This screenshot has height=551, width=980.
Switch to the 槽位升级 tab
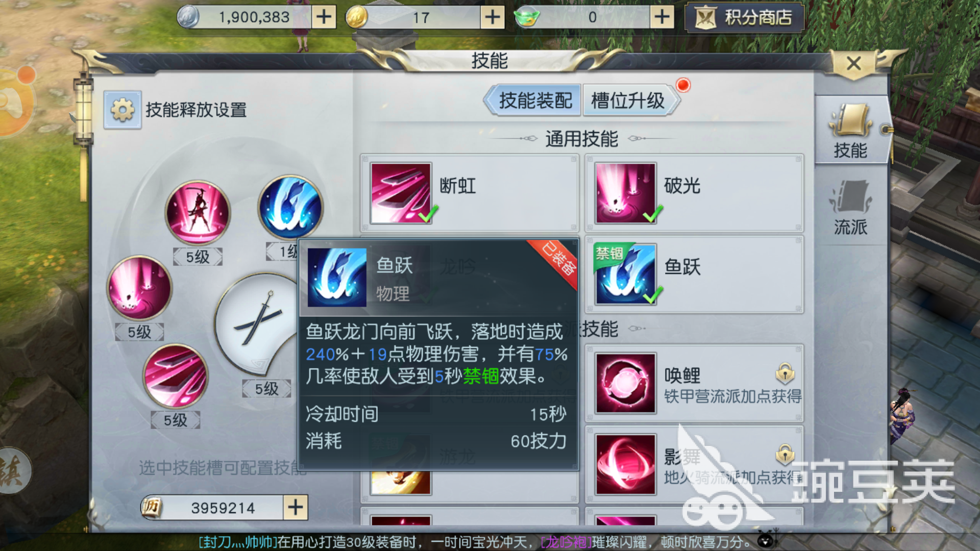tap(629, 101)
